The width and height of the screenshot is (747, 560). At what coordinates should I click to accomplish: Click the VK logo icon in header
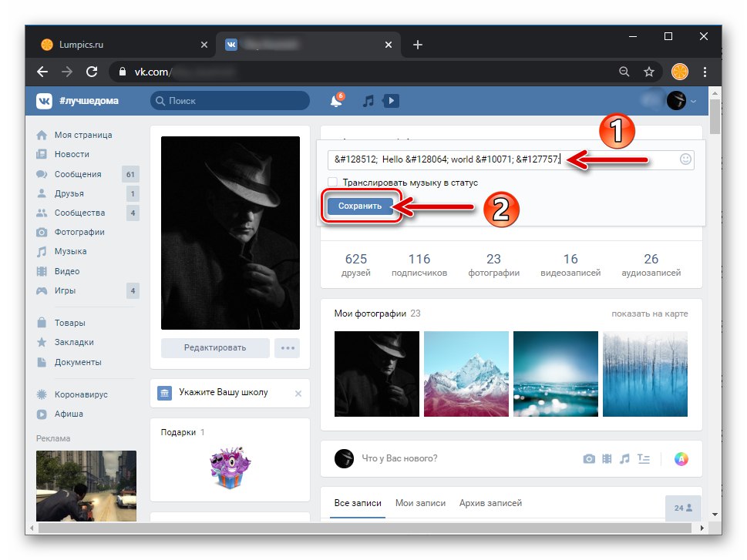(x=44, y=100)
